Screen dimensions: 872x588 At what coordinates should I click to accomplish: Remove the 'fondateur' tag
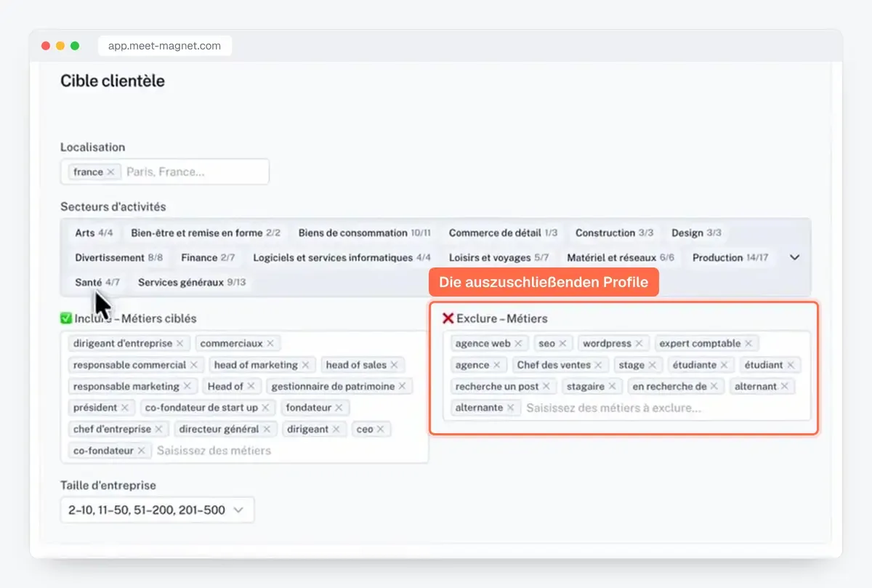pos(339,408)
